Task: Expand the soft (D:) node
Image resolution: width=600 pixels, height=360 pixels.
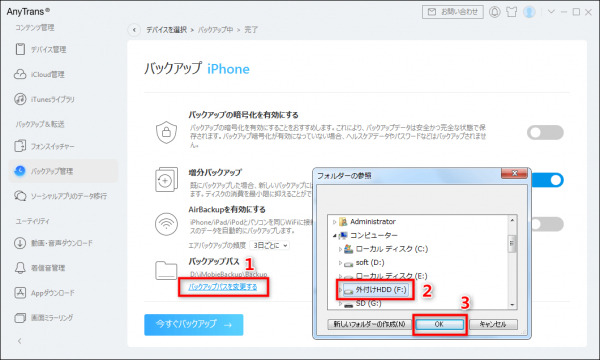Action: click(340, 263)
